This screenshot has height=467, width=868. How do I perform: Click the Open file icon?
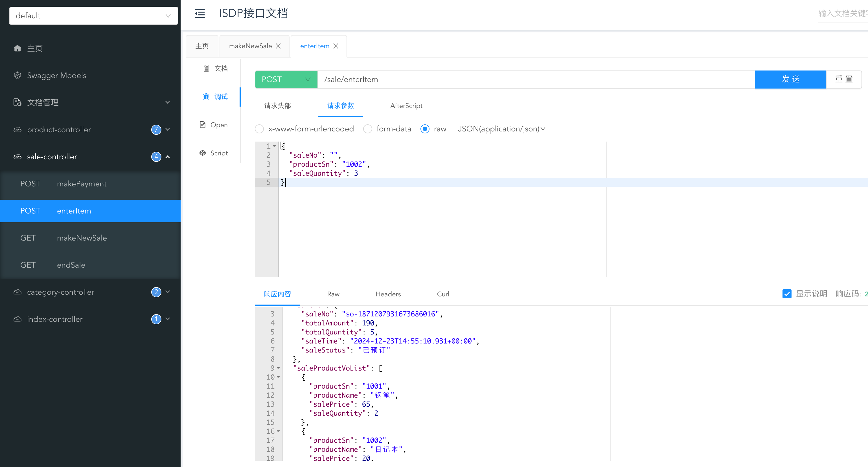[x=203, y=125]
